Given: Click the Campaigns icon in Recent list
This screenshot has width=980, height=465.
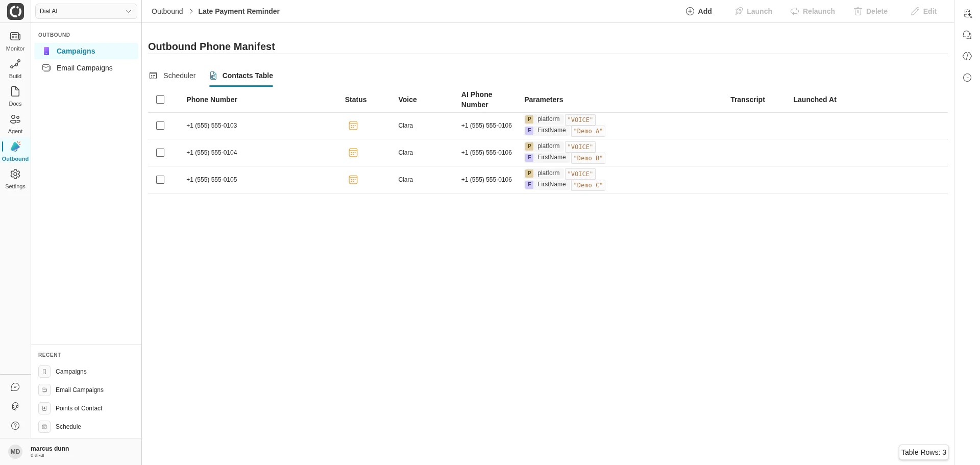Looking at the screenshot, I should (x=44, y=372).
